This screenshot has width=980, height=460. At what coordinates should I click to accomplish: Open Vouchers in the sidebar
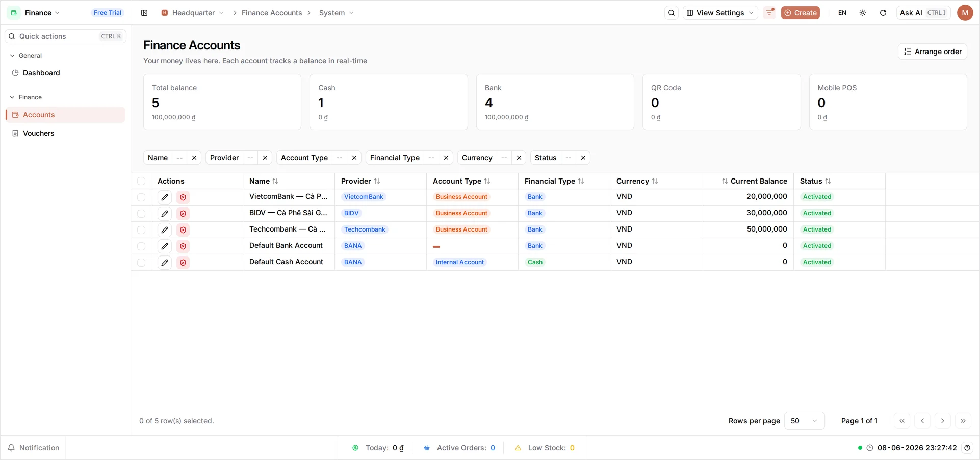[x=65, y=133]
